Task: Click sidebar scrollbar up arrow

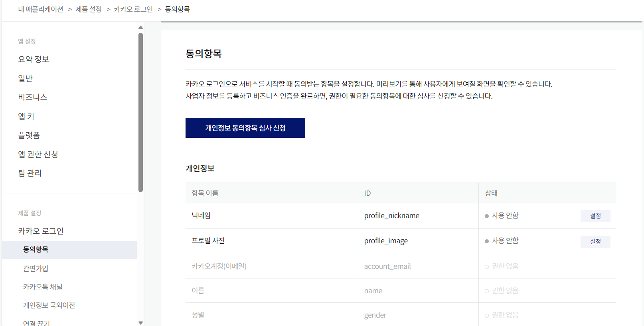Action: tap(140, 28)
